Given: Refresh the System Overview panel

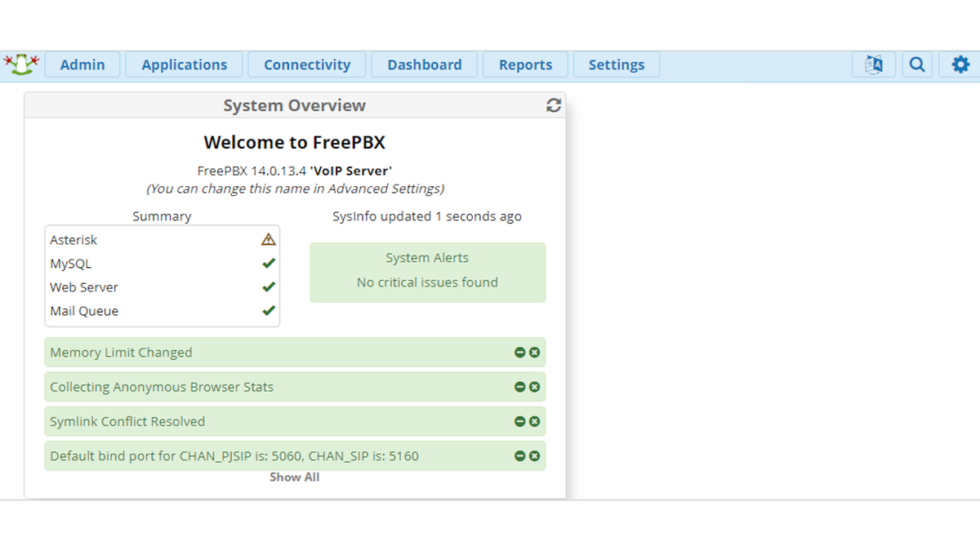Looking at the screenshot, I should pyautogui.click(x=554, y=104).
